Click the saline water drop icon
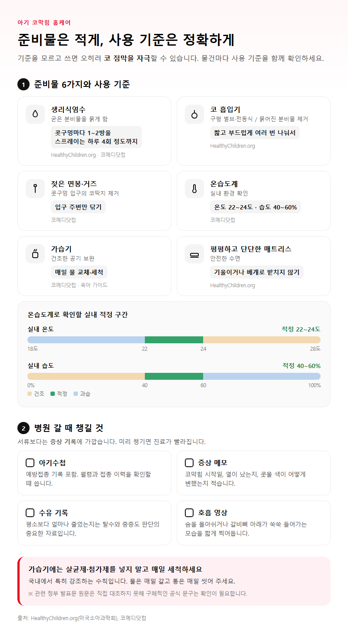The height and width of the screenshot is (644, 348). 35,114
